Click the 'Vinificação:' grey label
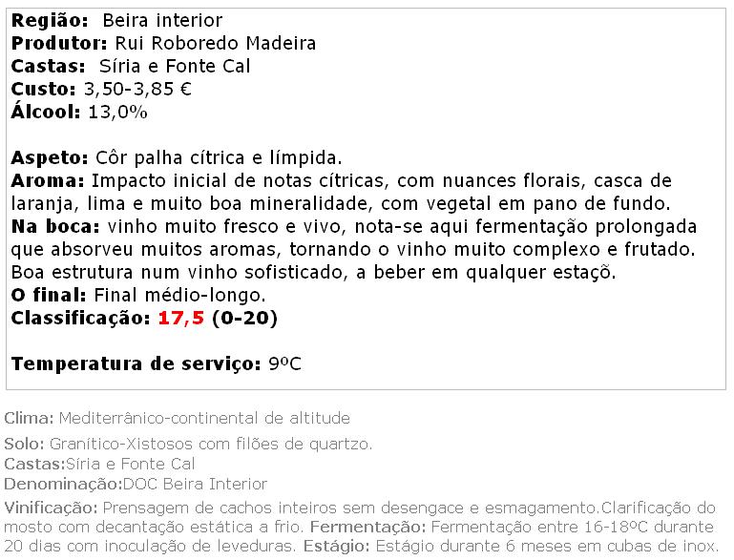This screenshot has height=560, width=734. tap(51, 508)
